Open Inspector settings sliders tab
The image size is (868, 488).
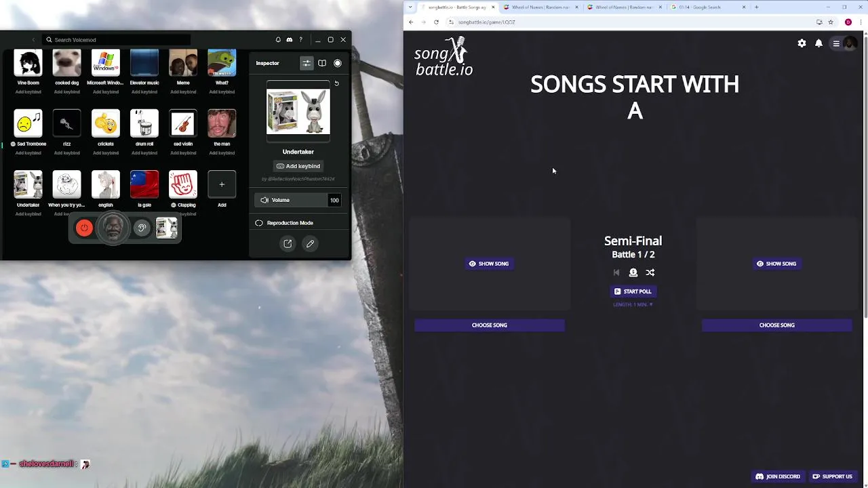point(307,63)
